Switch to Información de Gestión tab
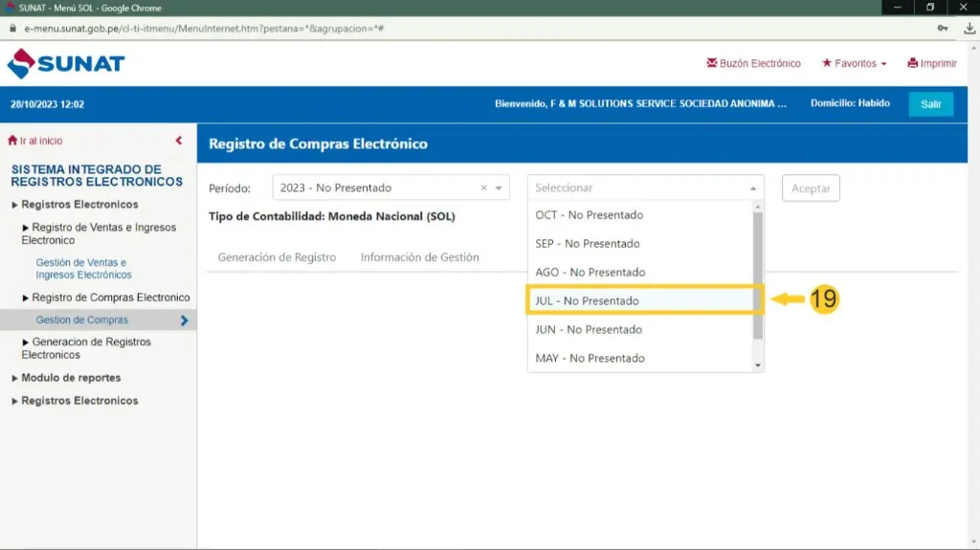Image resolution: width=980 pixels, height=550 pixels. (419, 257)
